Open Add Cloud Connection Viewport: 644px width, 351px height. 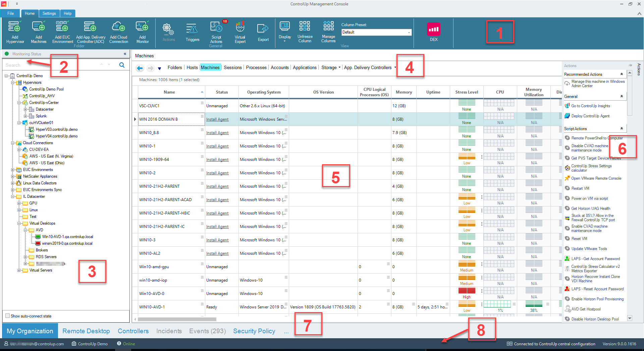(119, 32)
